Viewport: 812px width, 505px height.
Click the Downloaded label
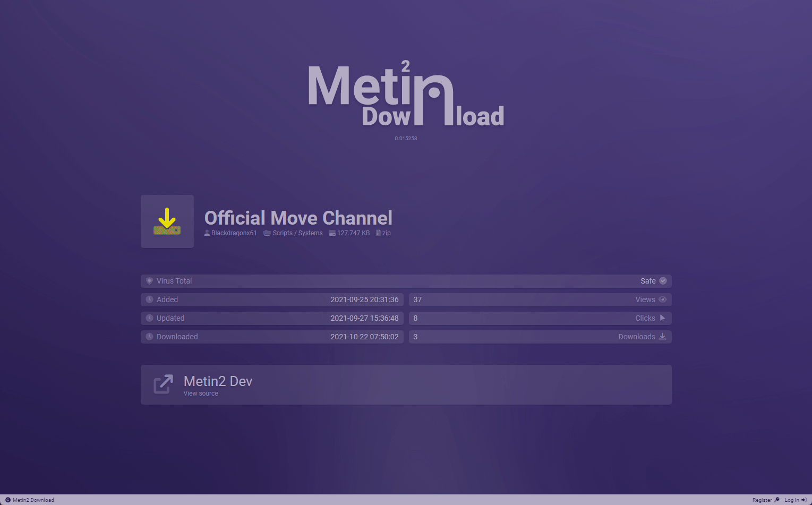pos(177,337)
